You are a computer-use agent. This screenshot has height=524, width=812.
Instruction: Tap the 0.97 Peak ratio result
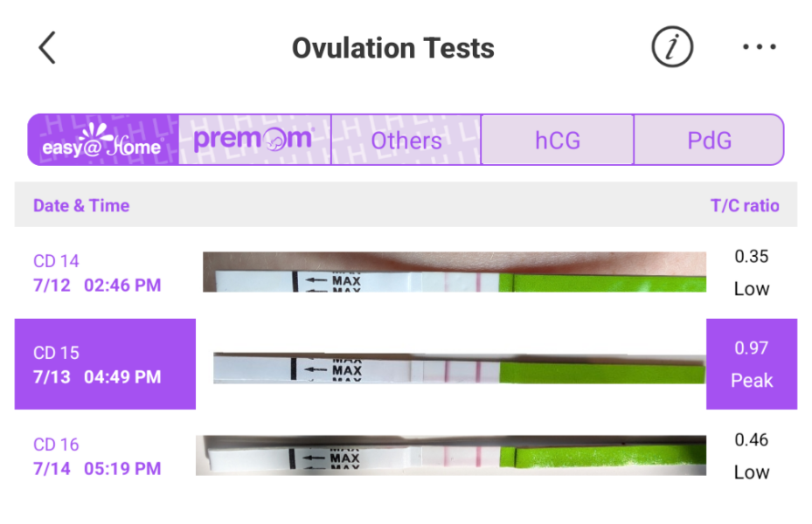point(752,364)
